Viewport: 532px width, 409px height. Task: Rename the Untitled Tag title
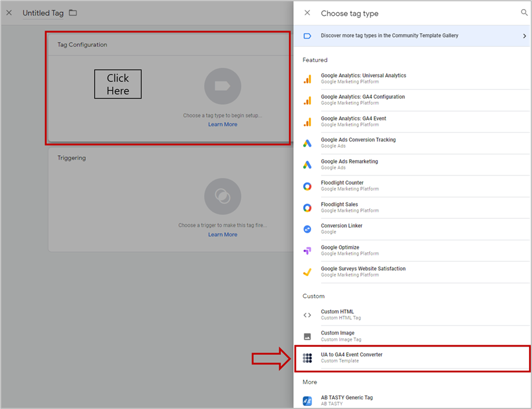point(43,13)
